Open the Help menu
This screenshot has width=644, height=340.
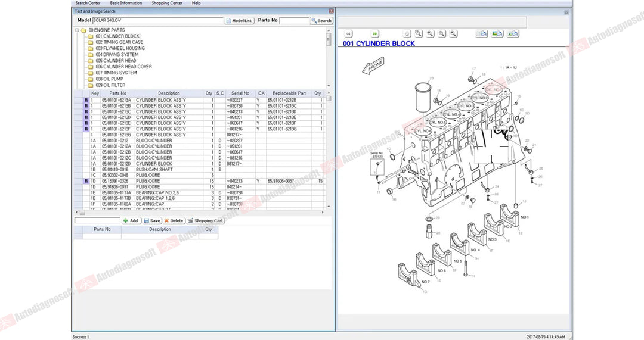(196, 3)
